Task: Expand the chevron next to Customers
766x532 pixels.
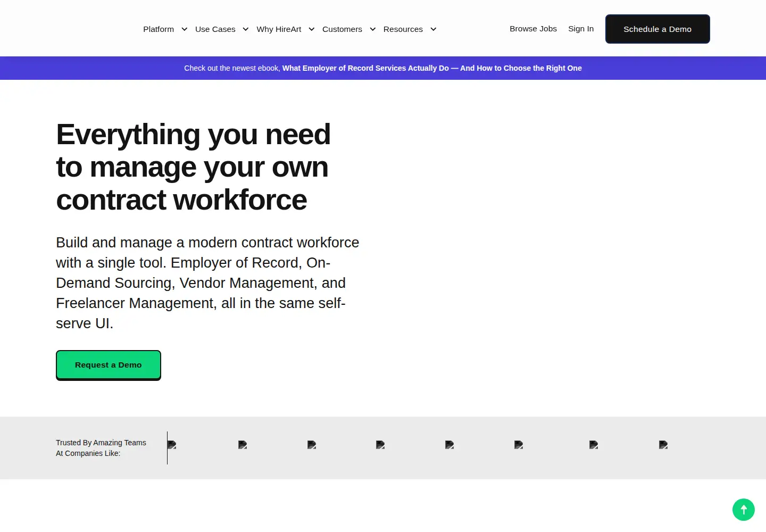Action: (372, 29)
